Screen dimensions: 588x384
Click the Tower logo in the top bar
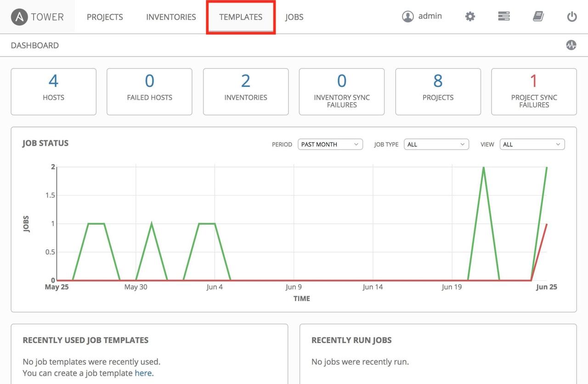point(37,16)
